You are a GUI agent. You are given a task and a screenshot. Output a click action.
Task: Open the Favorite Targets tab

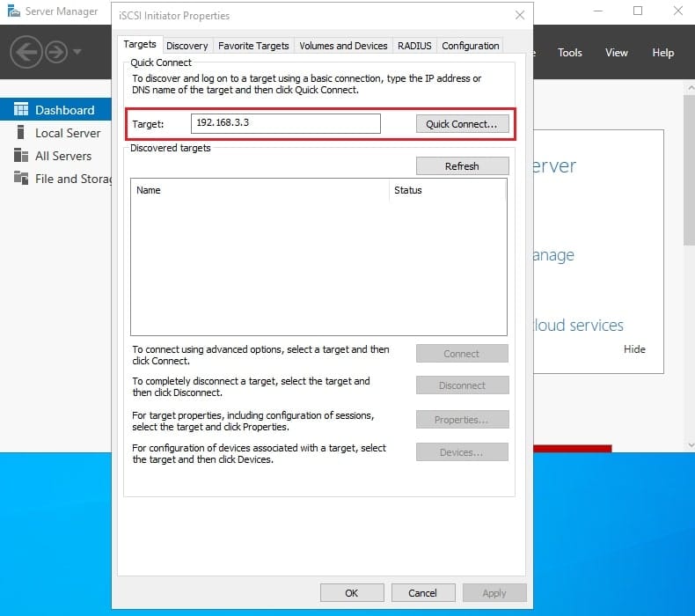pyautogui.click(x=253, y=46)
